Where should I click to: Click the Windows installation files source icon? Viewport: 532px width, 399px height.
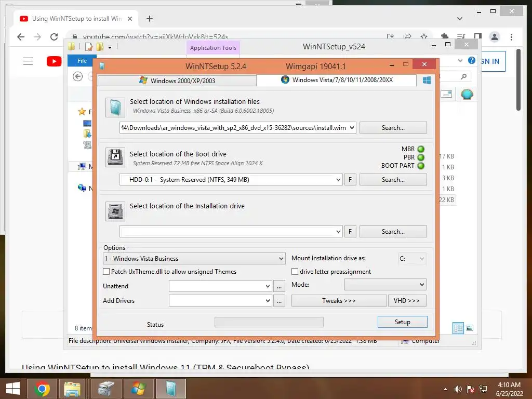[115, 108]
